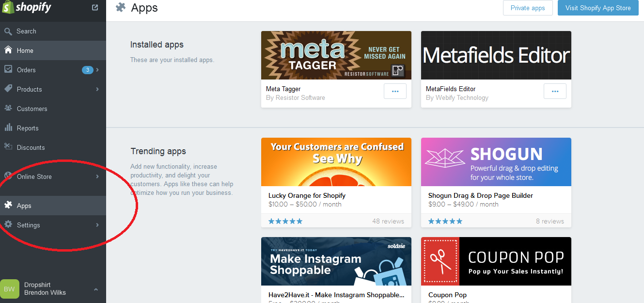
Task: Click the orders count badge showing 3
Action: pos(87,70)
